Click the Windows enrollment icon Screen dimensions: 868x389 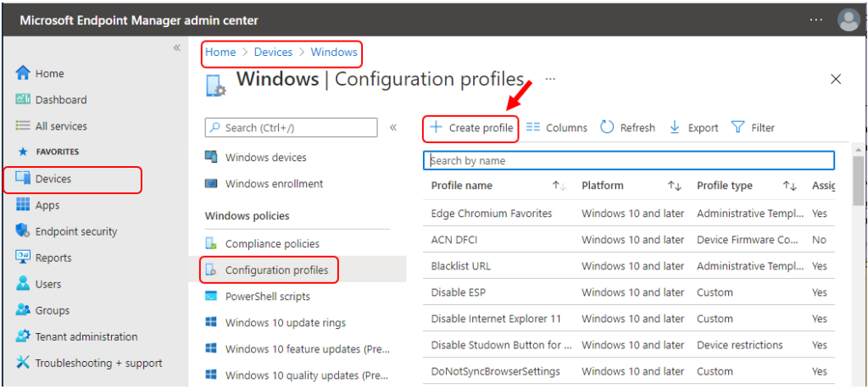211,183
